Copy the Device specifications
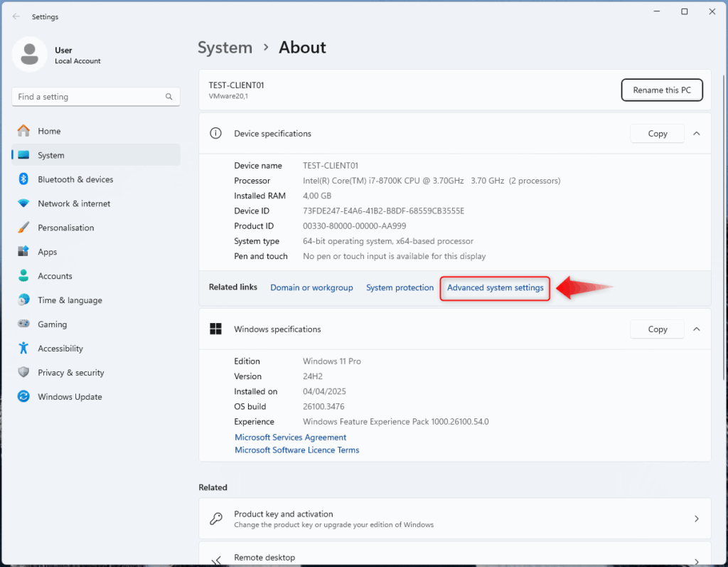The width and height of the screenshot is (728, 567). pos(657,134)
